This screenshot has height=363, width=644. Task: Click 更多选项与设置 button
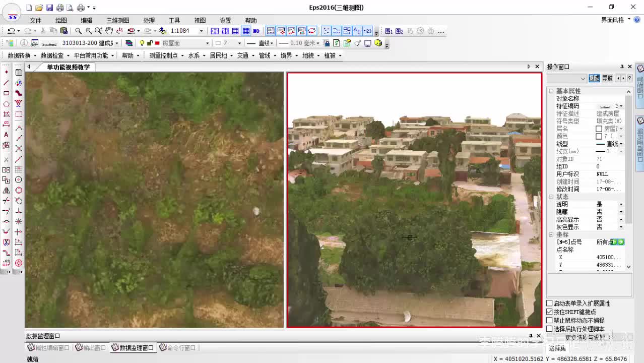[588, 337]
